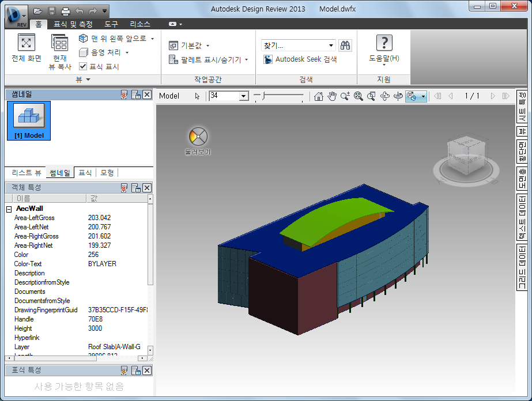The width and height of the screenshot is (532, 401).
Task: Open the 그리드 데이터 side palette tab
Action: [x=522, y=267]
